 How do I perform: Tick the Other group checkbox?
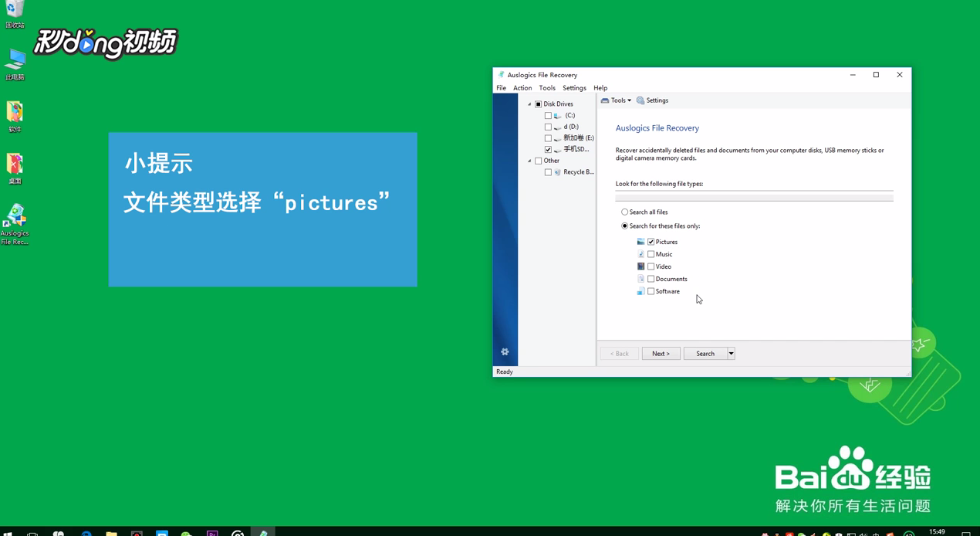click(x=539, y=161)
